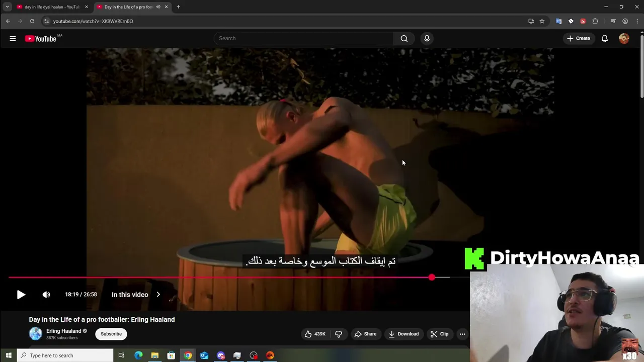644x362 pixels.
Task: Expand the 'In this video' chapters
Action: pos(136,295)
